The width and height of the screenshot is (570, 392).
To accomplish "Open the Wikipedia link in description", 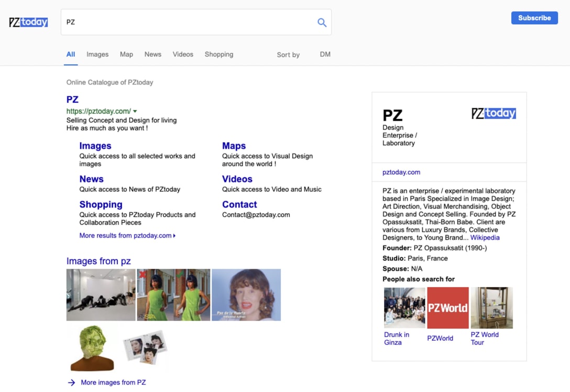I will [x=485, y=237].
